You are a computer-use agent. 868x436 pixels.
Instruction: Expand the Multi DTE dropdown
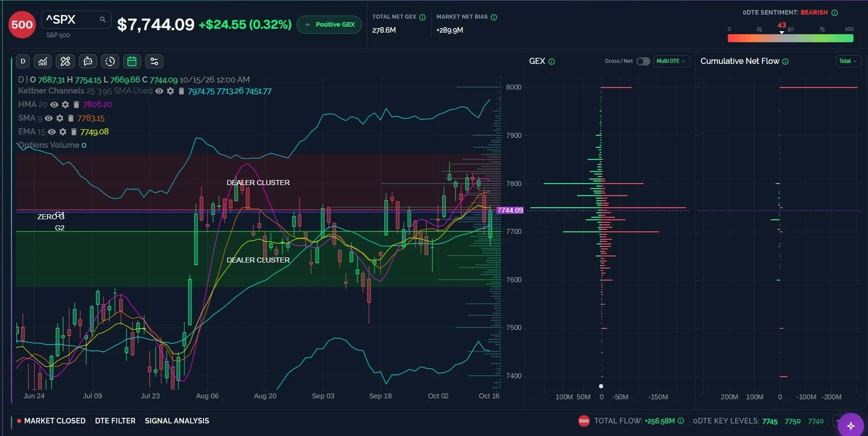(671, 61)
